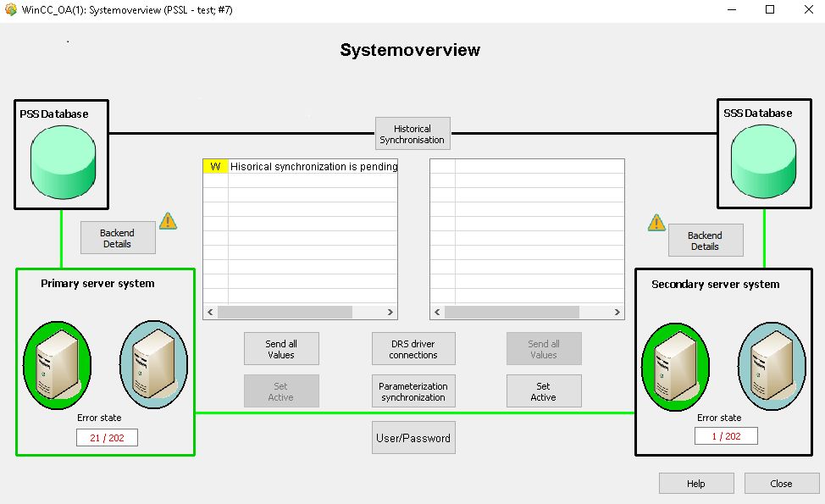Set the secondary system Active

pos(544,391)
